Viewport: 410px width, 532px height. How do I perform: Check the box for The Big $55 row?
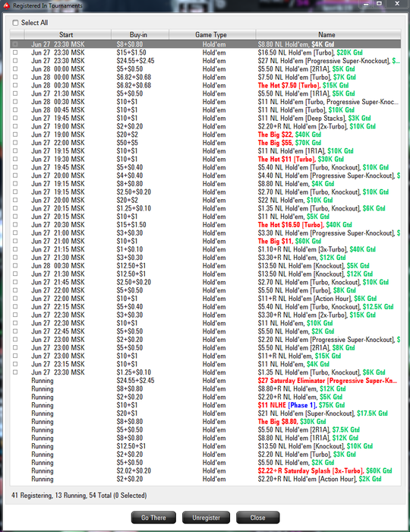click(x=15, y=143)
